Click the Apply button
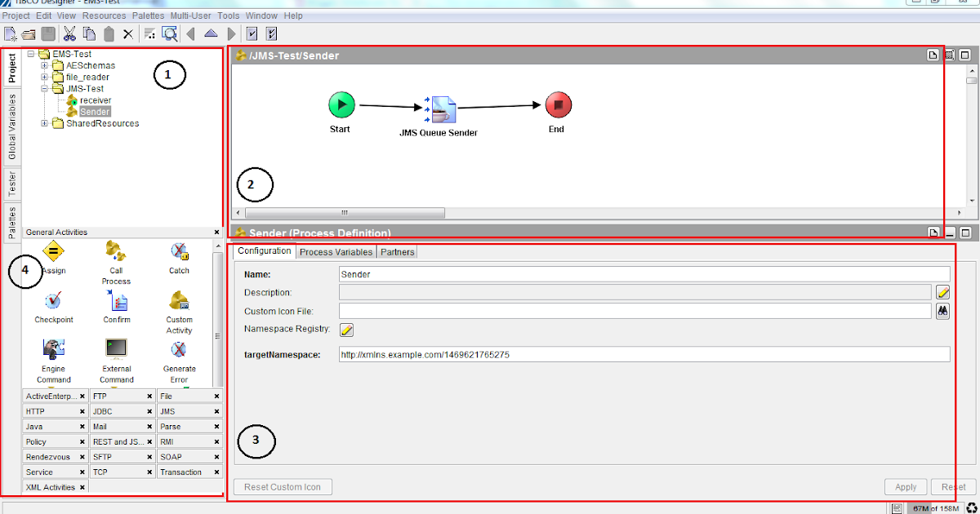Image resolution: width=980 pixels, height=514 pixels. click(905, 486)
